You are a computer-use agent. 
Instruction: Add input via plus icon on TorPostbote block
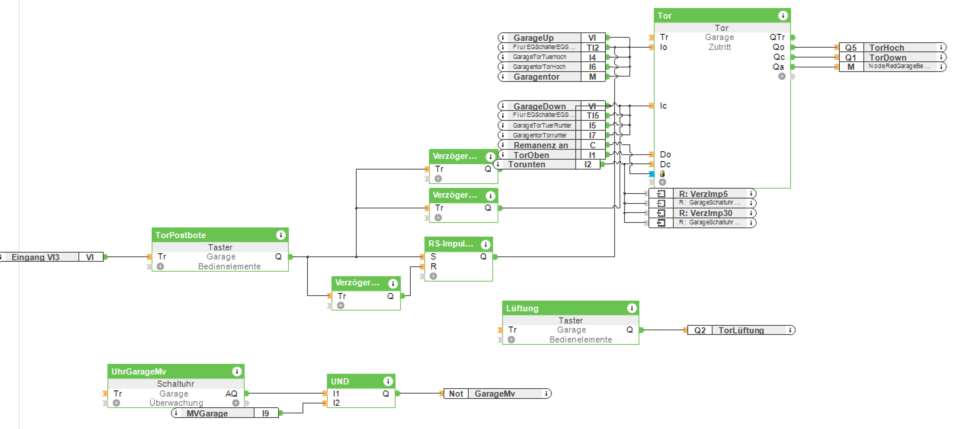[160, 266]
